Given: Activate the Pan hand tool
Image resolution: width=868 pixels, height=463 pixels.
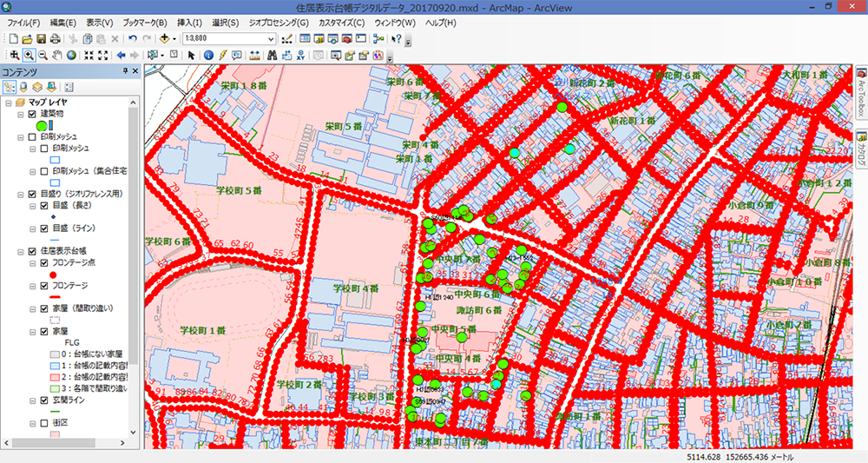Looking at the screenshot, I should [x=57, y=55].
